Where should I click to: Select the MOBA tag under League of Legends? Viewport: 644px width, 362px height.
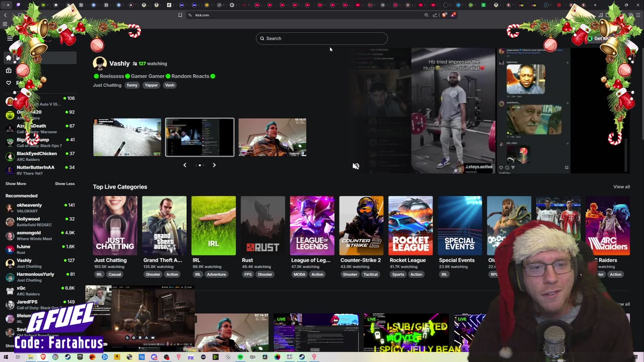coord(299,275)
